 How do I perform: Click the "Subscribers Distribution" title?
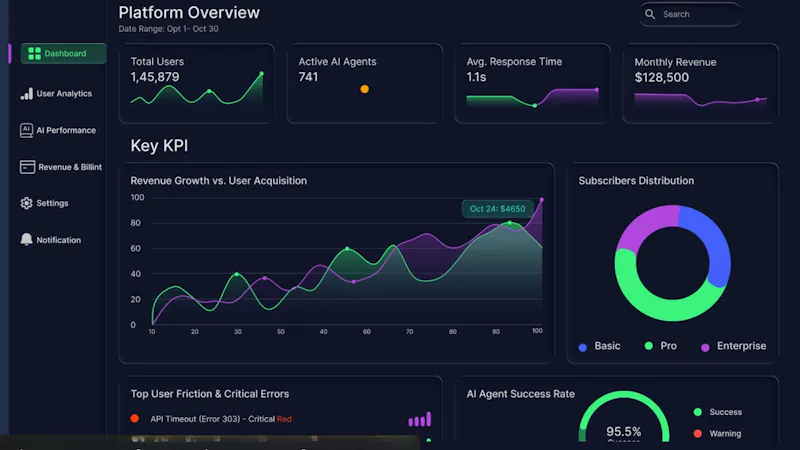tap(636, 181)
